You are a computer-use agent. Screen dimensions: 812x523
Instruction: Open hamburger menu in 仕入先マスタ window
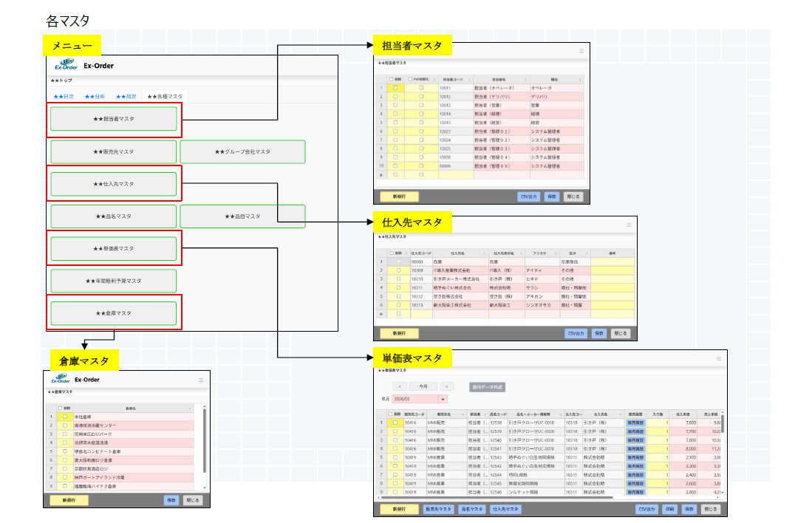click(x=629, y=225)
